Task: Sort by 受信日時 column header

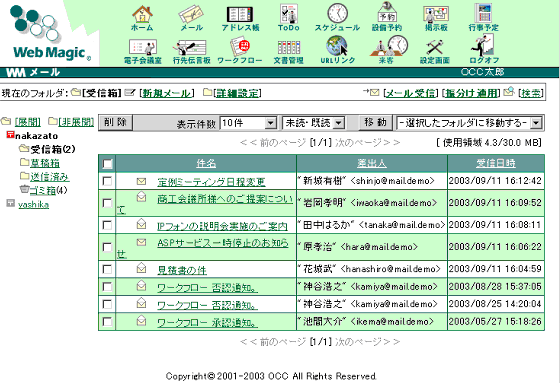Action: click(496, 163)
